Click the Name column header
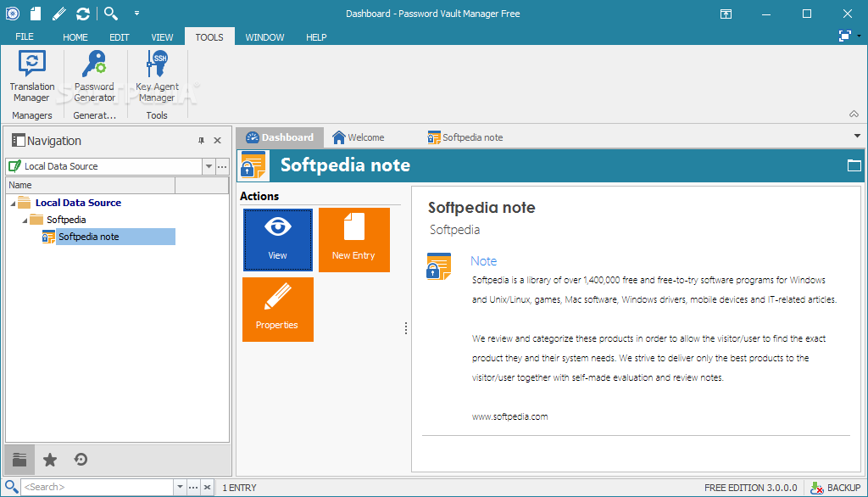The image size is (868, 497). click(90, 185)
